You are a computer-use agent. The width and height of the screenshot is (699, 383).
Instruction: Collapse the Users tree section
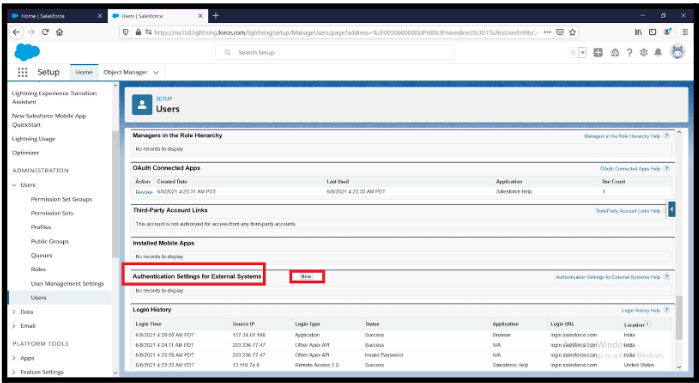tap(15, 185)
